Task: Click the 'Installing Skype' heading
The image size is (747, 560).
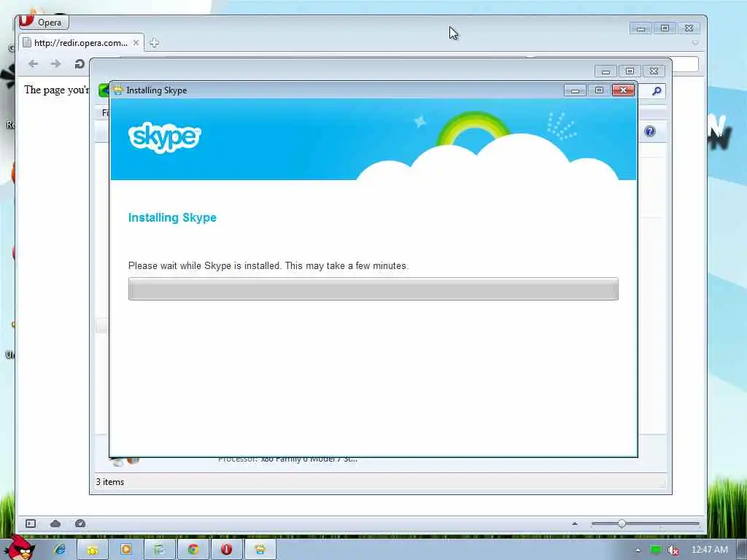Action: 172,217
